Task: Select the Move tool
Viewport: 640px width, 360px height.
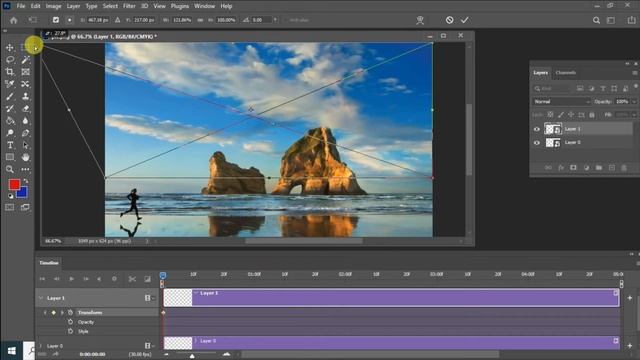Action: (9, 48)
